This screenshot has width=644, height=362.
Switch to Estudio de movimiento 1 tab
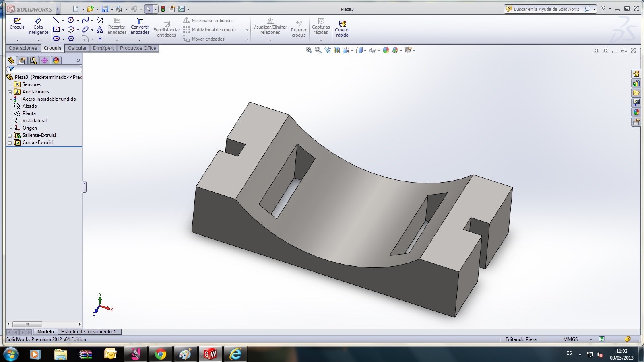pyautogui.click(x=88, y=332)
